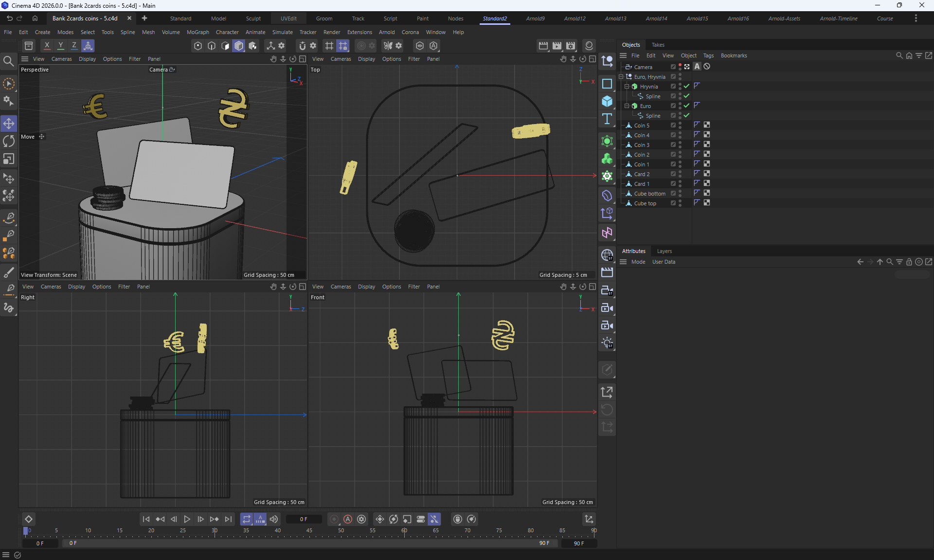Select the Move tool in left toolbar
The image size is (934, 560).
coord(9,124)
